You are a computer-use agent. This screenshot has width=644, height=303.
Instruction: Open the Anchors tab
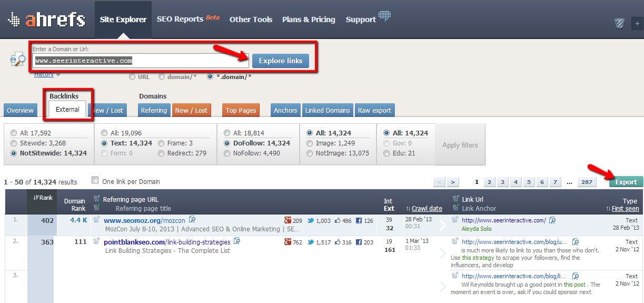tap(285, 110)
